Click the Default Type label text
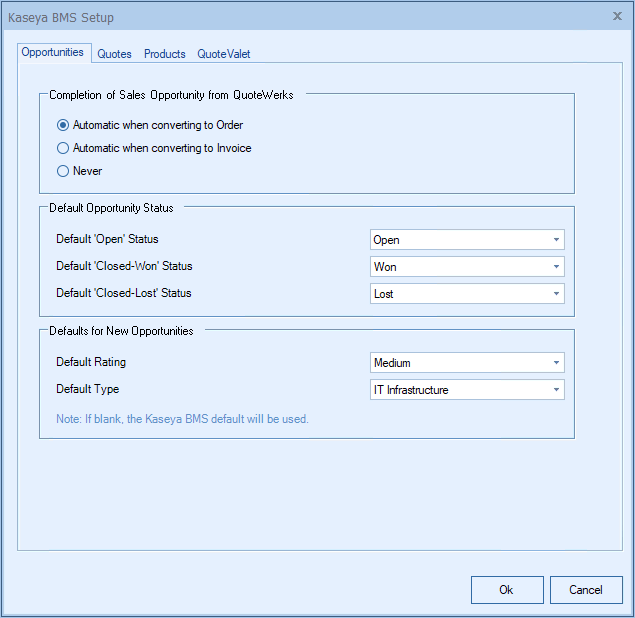Screen dimensions: 635x618 [x=88, y=389]
